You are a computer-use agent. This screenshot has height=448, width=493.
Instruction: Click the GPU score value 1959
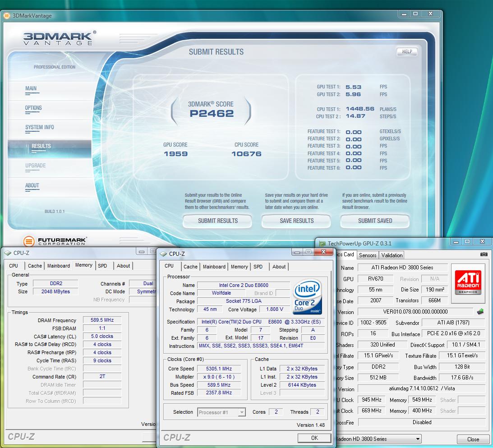point(176,154)
